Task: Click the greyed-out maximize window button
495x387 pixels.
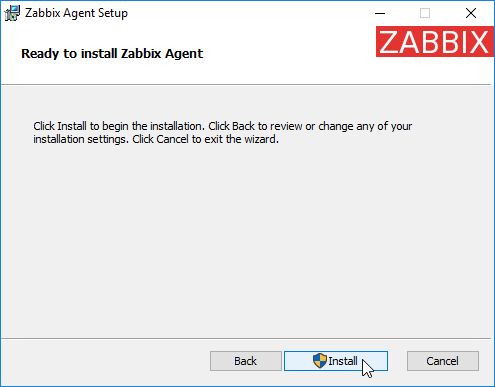Action: pyautogui.click(x=425, y=13)
